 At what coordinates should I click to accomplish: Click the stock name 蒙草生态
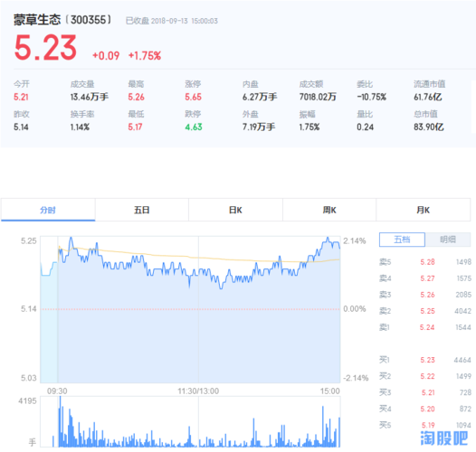coord(37,20)
